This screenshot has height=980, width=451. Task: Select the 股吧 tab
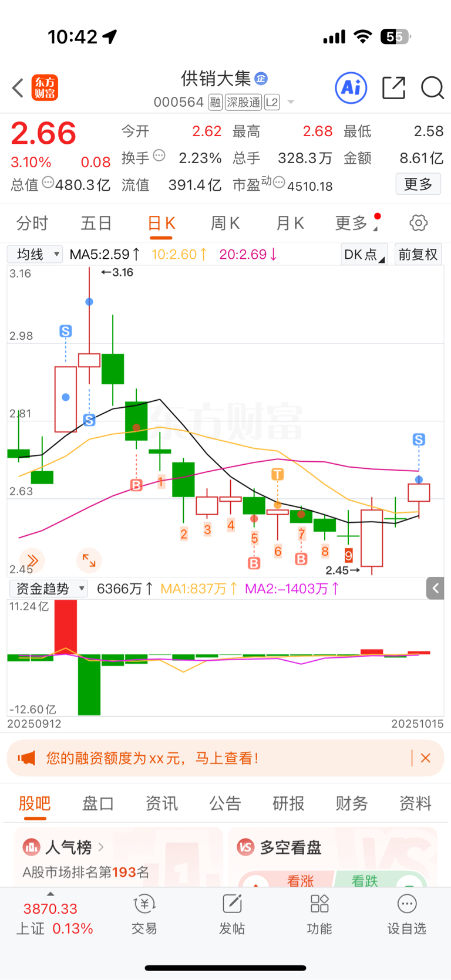(x=35, y=803)
